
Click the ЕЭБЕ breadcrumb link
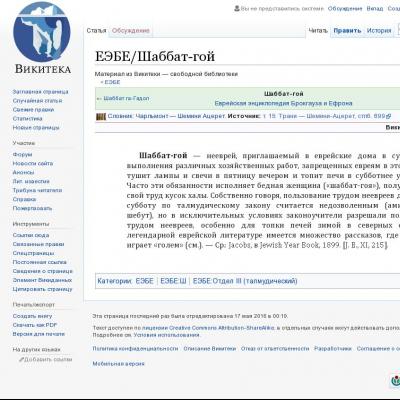point(112,82)
